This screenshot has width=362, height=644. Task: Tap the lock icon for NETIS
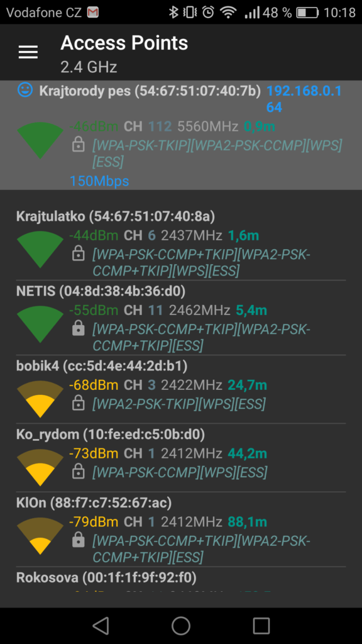pyautogui.click(x=78, y=328)
